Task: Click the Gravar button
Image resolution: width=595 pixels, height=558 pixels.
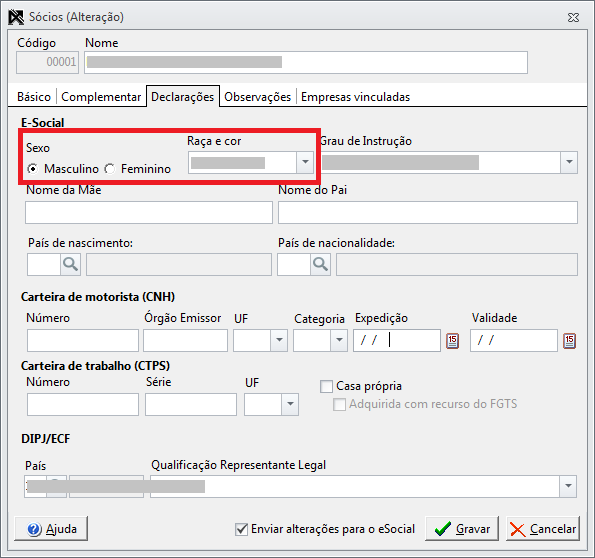Action: (x=462, y=528)
